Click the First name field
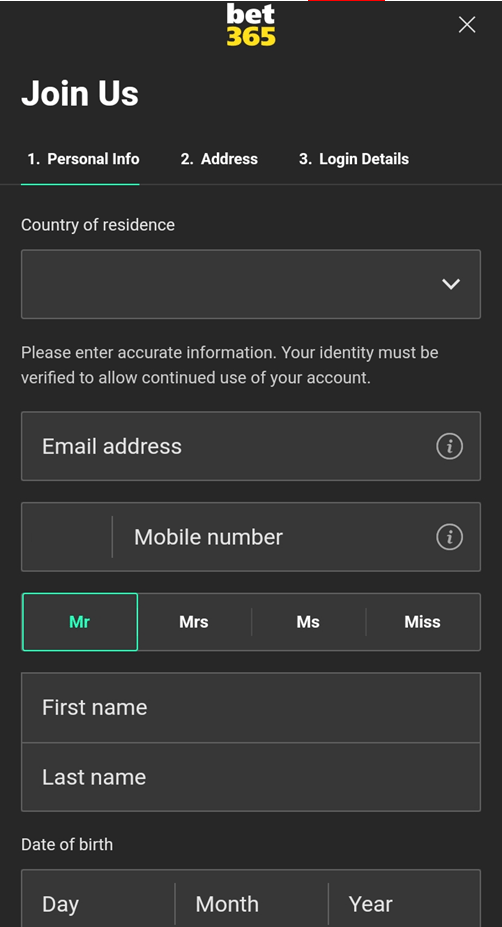502x927 pixels. [251, 708]
